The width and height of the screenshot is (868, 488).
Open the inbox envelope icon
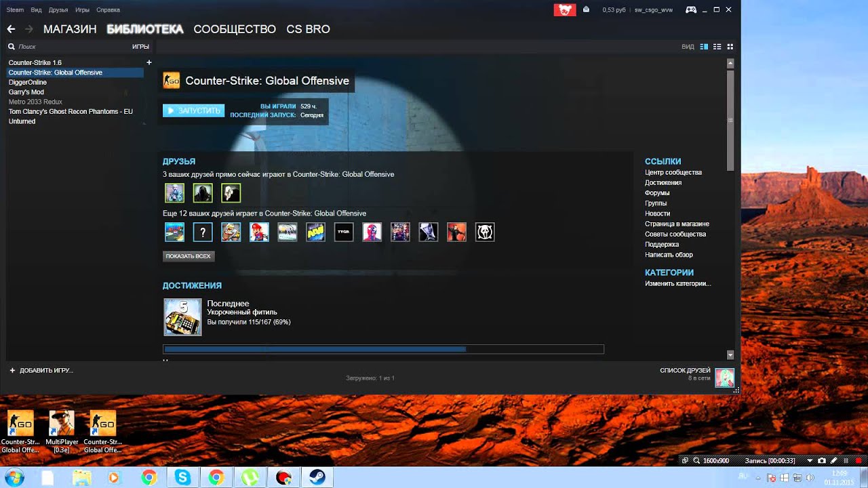tap(587, 9)
